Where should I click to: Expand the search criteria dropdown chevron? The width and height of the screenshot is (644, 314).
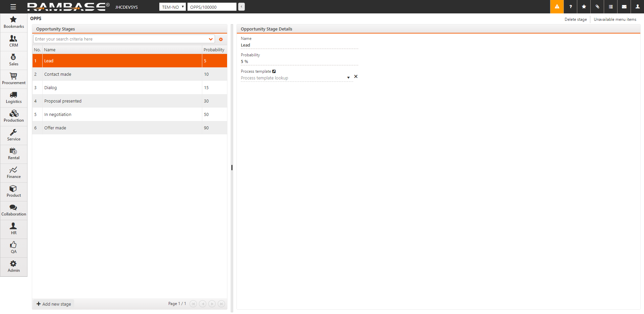coord(211,39)
